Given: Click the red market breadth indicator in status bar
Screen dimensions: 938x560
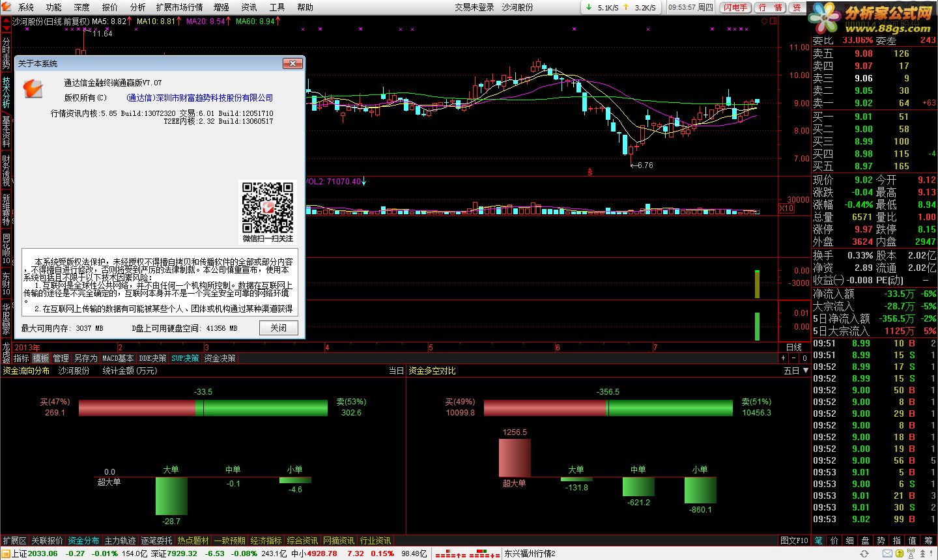Looking at the screenshot, I should click(467, 554).
